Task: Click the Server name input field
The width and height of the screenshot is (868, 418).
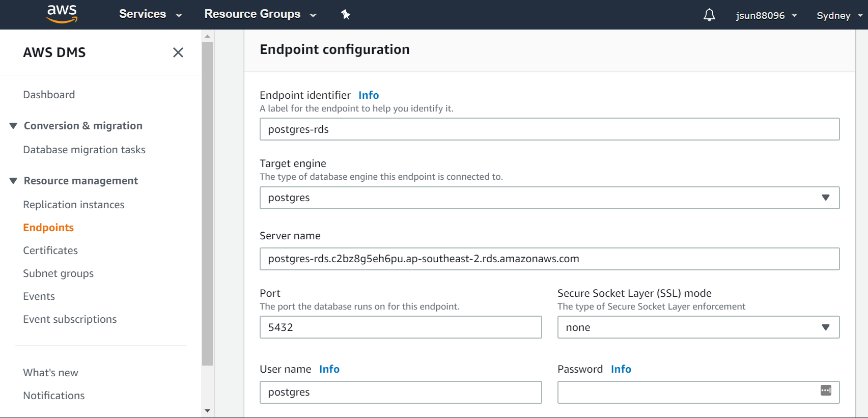Action: coord(549,259)
